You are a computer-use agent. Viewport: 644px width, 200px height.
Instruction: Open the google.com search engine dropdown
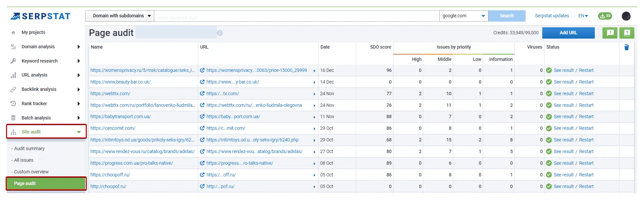pyautogui.click(x=464, y=16)
